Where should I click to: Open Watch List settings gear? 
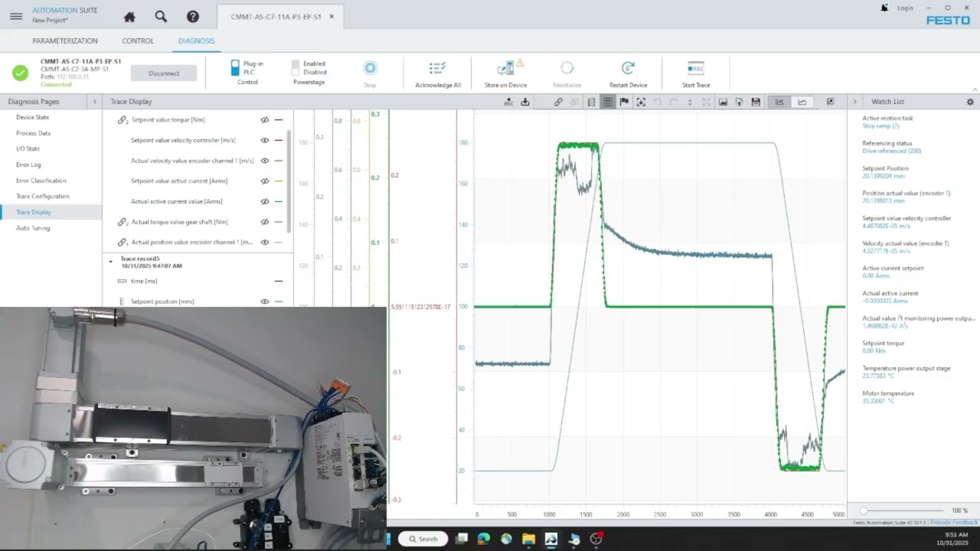(970, 102)
